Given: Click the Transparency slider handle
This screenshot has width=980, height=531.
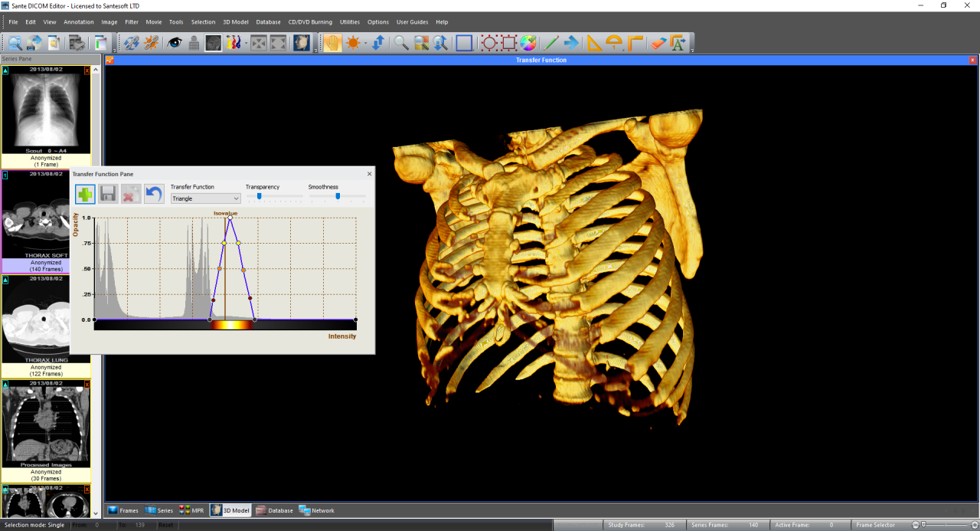Looking at the screenshot, I should click(x=260, y=196).
